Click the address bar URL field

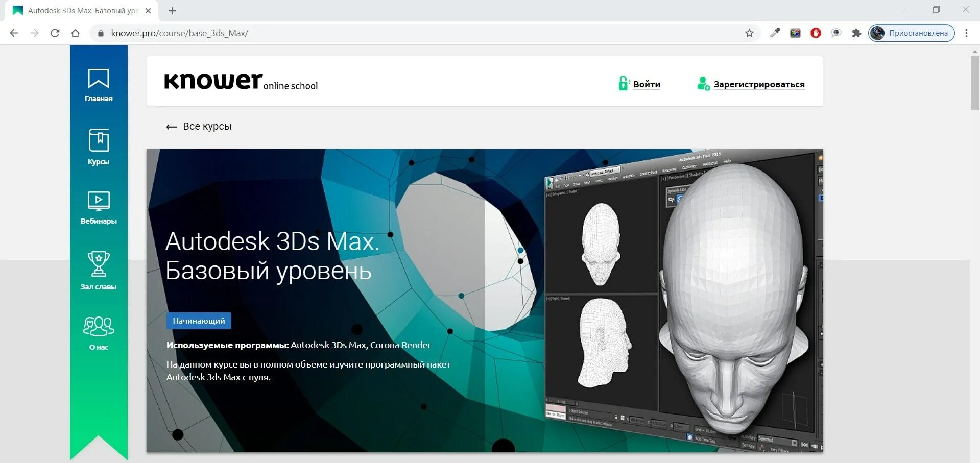point(424,33)
